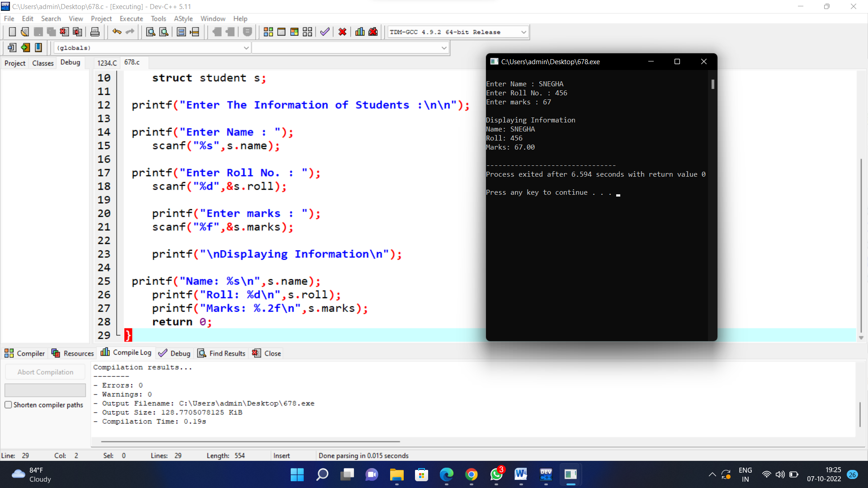The image size is (868, 488).
Task: Expand the empty function list dropdown
Action: [x=444, y=48]
